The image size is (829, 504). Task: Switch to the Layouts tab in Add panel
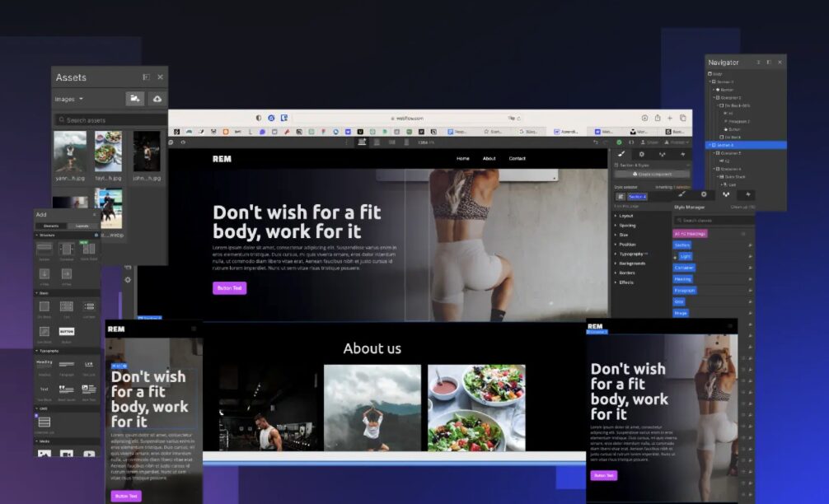click(82, 226)
